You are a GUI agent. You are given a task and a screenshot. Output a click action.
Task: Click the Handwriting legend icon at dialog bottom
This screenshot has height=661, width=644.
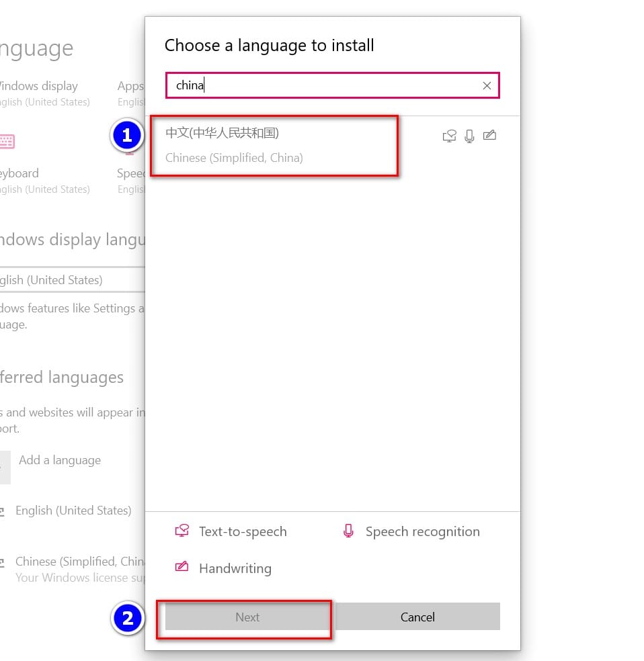[x=182, y=567]
